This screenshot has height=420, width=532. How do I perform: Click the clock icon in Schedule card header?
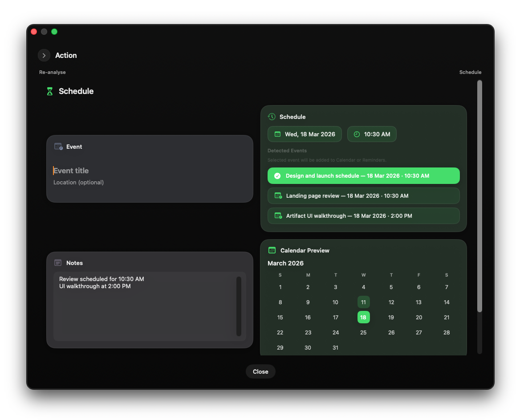(x=272, y=117)
